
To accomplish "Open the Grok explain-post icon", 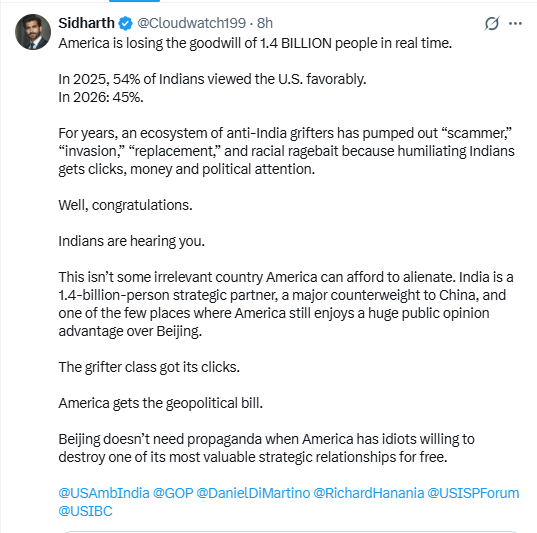I will click(492, 23).
